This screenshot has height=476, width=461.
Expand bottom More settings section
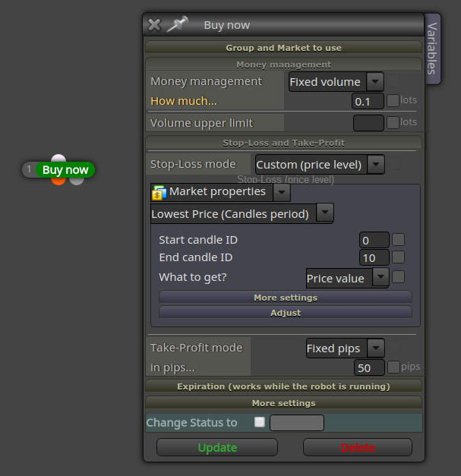[283, 403]
